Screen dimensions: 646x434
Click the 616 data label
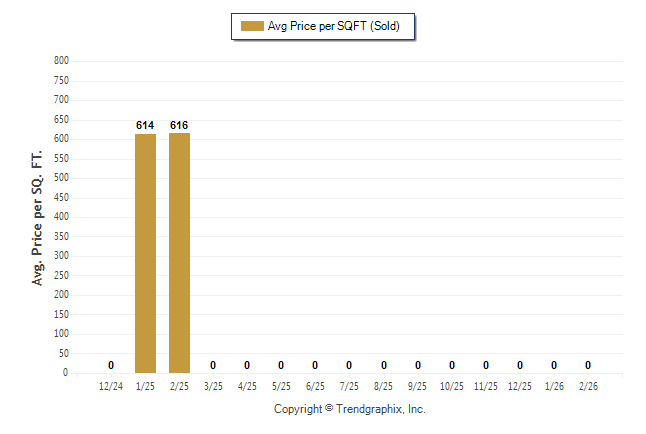tap(179, 125)
